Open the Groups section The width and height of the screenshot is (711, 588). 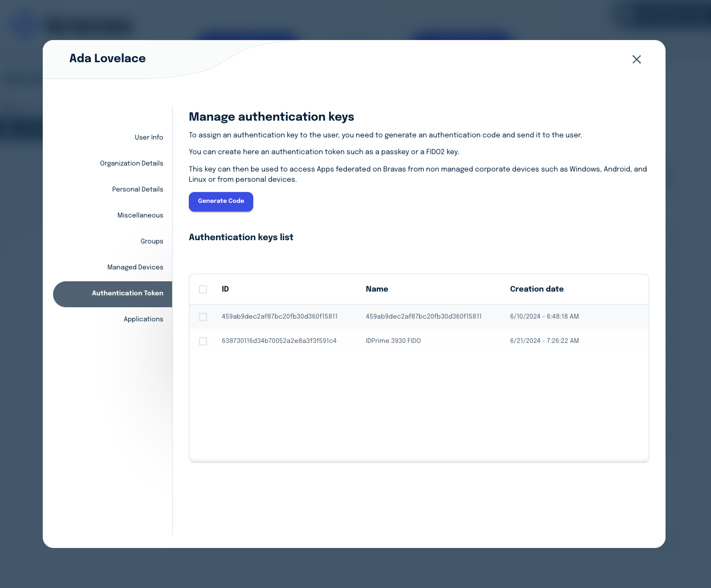(152, 241)
